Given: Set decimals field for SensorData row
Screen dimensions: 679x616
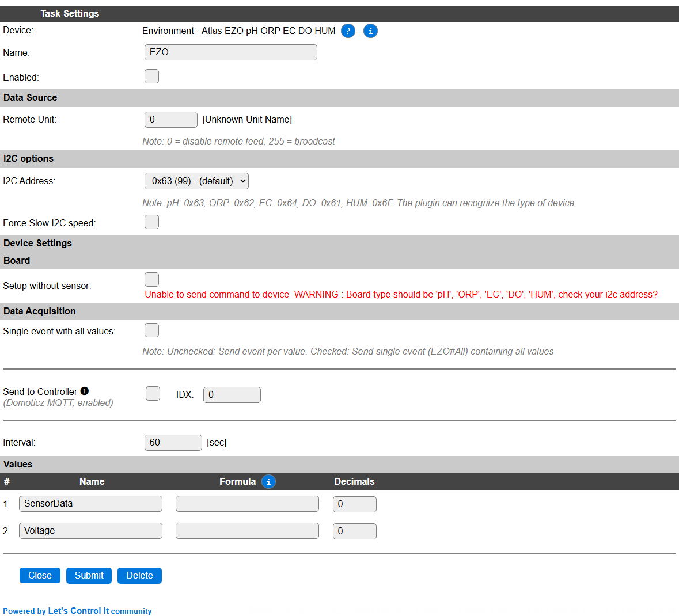Looking at the screenshot, I should tap(355, 504).
